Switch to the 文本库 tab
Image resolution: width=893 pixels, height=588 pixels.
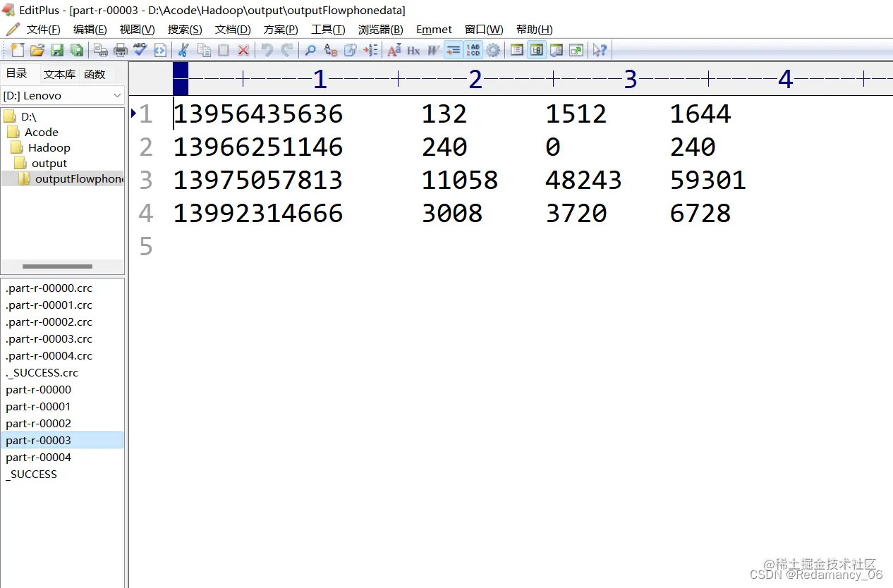point(59,74)
